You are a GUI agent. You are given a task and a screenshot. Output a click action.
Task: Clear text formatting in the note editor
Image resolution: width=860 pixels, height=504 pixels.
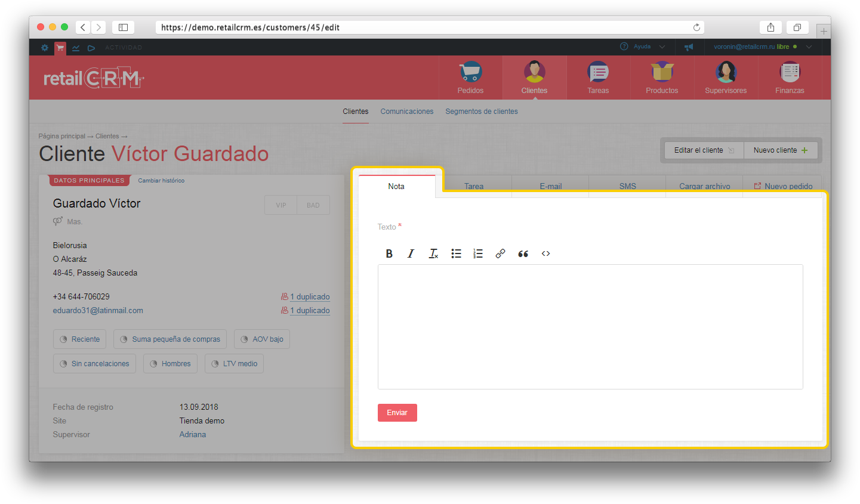[433, 253]
